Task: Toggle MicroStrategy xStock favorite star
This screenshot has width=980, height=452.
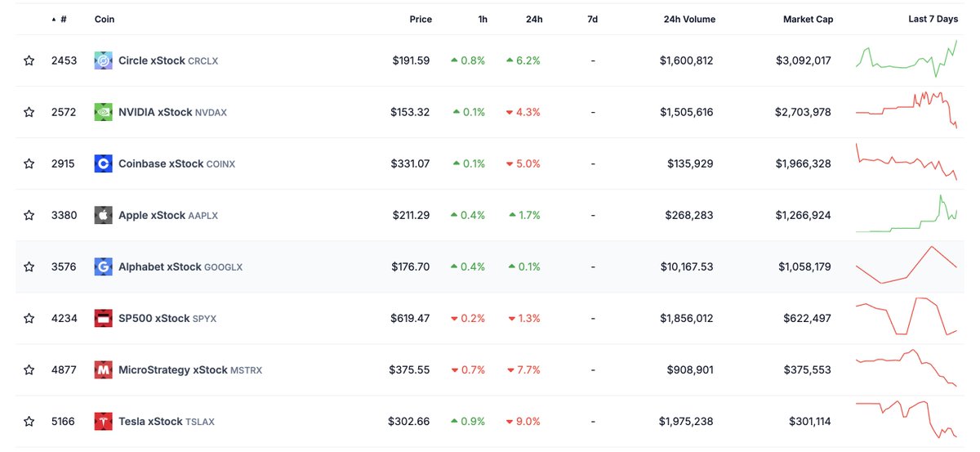Action: tap(29, 369)
